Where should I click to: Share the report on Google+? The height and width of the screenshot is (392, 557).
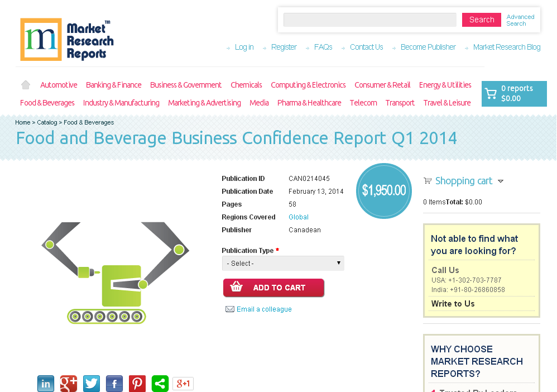(68, 384)
